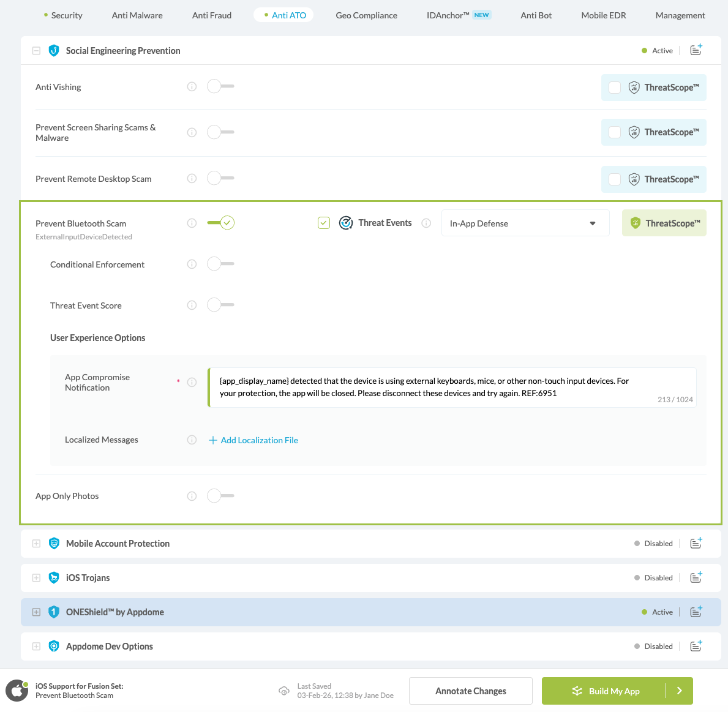728x712 pixels.
Task: Click info icon for Threat Event Score
Action: [x=192, y=305]
